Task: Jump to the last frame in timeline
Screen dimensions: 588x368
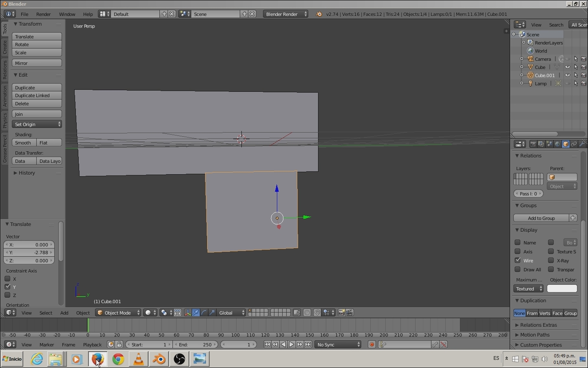Action: click(309, 345)
